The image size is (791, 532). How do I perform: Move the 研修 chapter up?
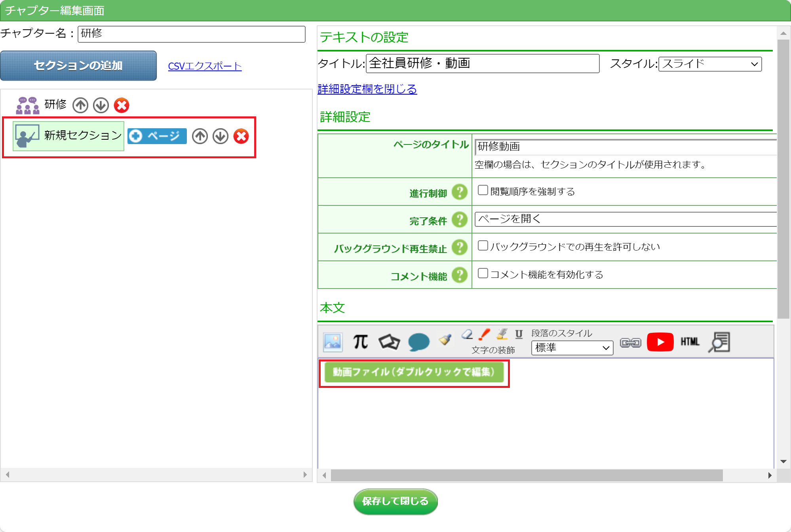pos(80,105)
